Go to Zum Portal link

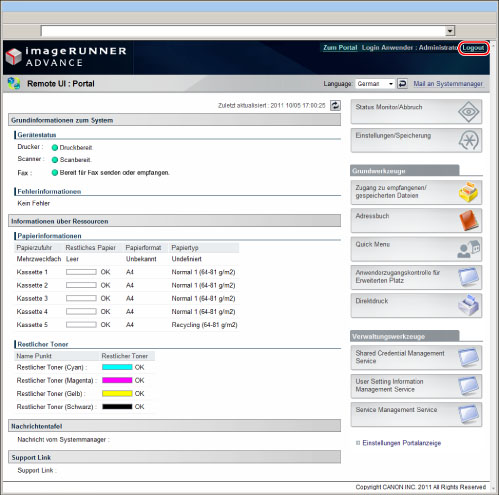(x=340, y=48)
